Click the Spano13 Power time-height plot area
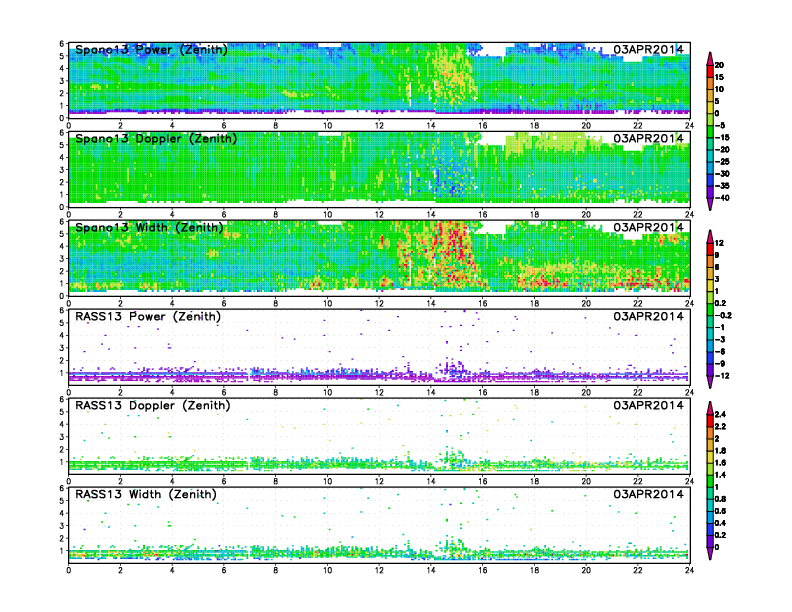This screenshot has height=612, width=792. (379, 80)
